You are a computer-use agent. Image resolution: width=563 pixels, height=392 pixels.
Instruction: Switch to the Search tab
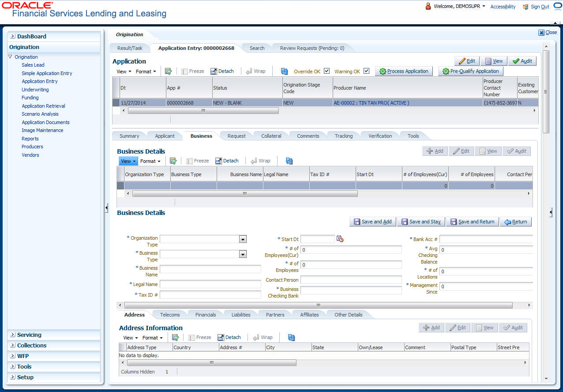click(257, 48)
